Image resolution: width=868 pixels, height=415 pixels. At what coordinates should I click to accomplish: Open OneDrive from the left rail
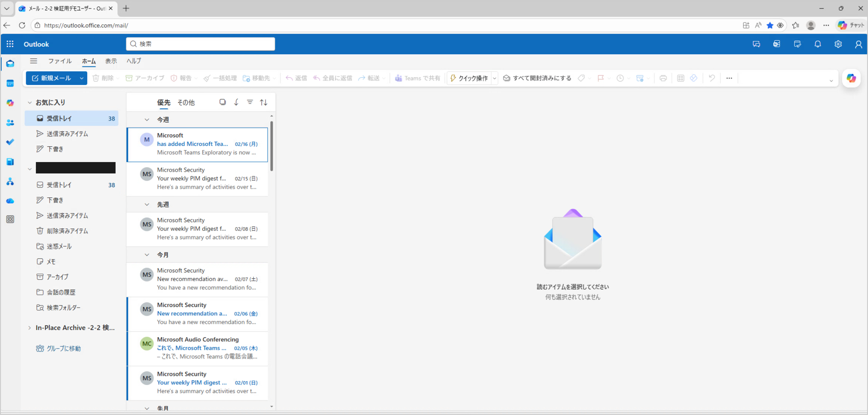(10, 201)
